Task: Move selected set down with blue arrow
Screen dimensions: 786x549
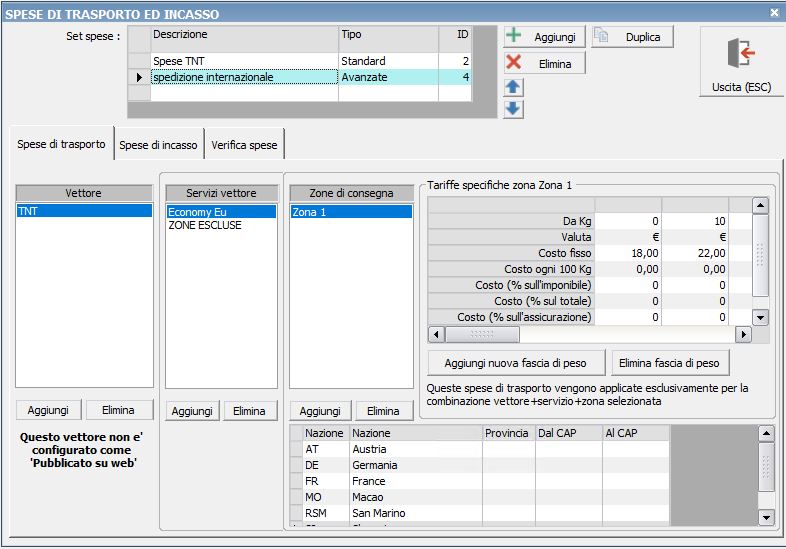Action: tap(513, 109)
